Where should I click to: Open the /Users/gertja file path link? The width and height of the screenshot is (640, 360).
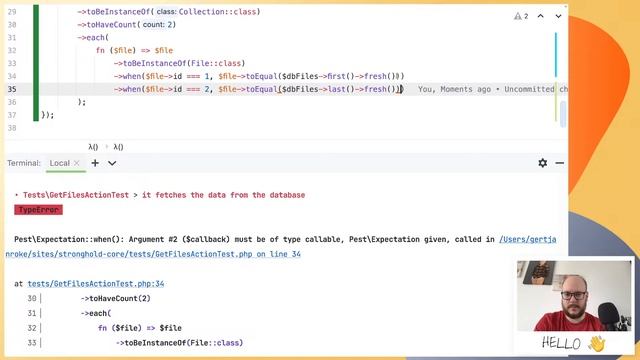pos(527,239)
